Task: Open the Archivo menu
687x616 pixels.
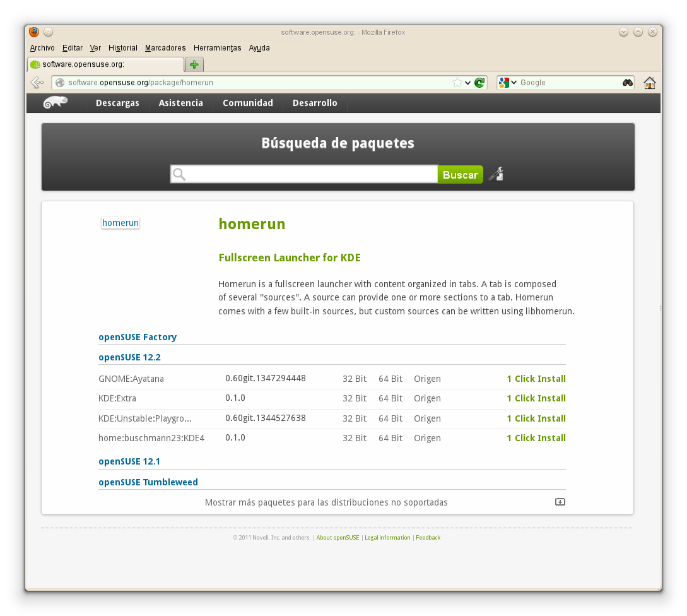Action: [42, 48]
